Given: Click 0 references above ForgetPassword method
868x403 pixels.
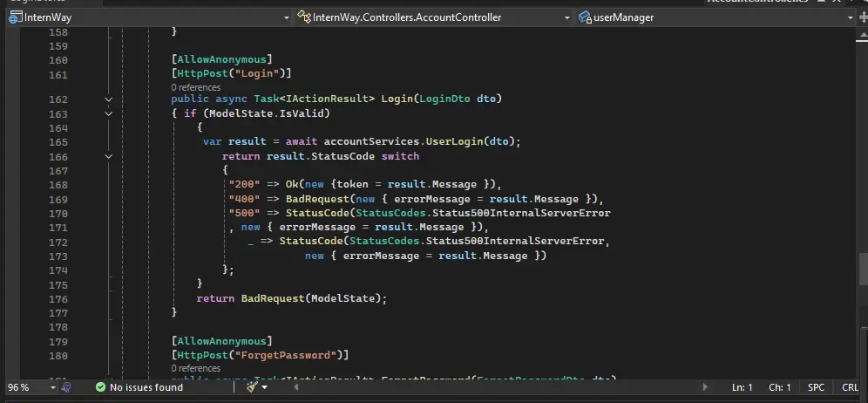Looking at the screenshot, I should 195,368.
